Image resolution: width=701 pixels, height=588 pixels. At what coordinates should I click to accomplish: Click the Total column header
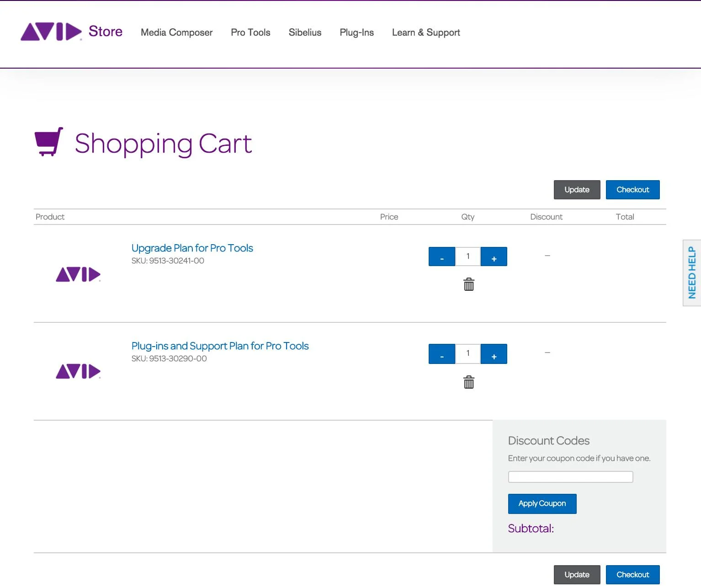[x=625, y=217]
